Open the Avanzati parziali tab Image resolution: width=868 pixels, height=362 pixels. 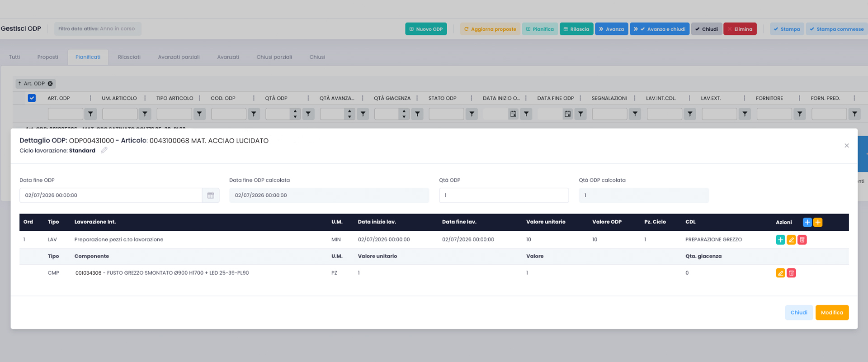[x=179, y=57]
